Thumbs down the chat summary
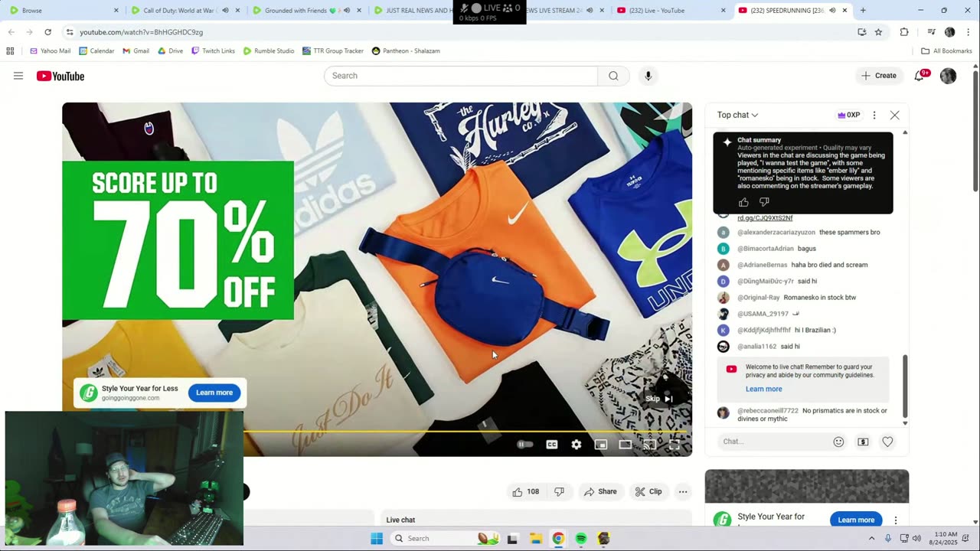This screenshot has width=980, height=551. coord(764,202)
